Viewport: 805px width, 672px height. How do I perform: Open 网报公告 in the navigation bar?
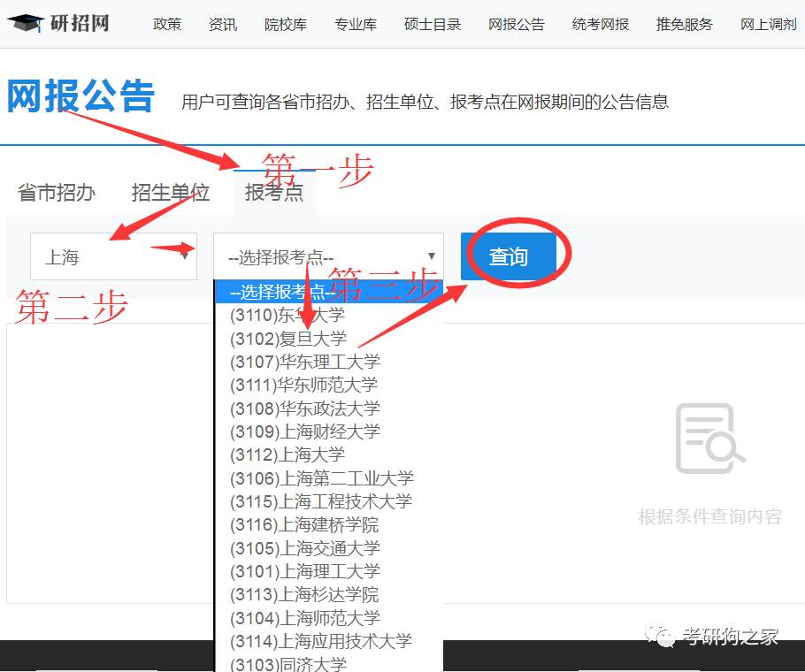pyautogui.click(x=517, y=24)
